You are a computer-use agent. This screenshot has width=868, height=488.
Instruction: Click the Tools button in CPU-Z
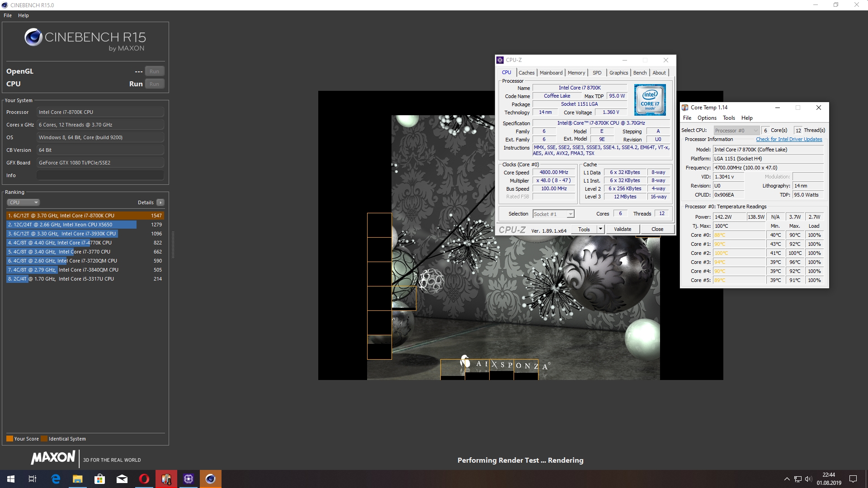click(584, 230)
